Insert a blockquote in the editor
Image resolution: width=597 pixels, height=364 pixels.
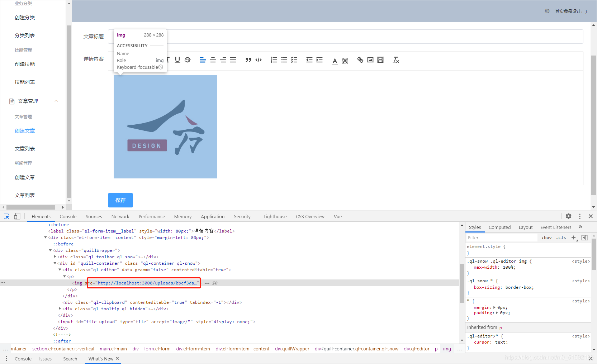248,60
